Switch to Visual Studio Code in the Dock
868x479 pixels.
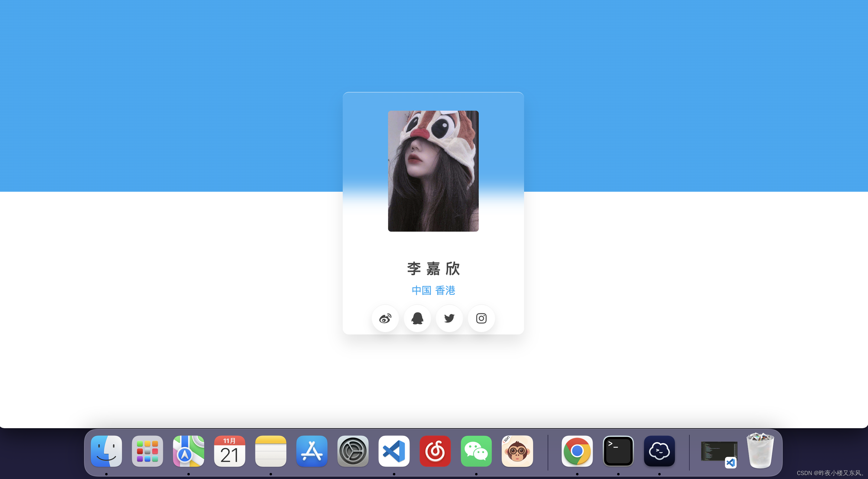[394, 451]
